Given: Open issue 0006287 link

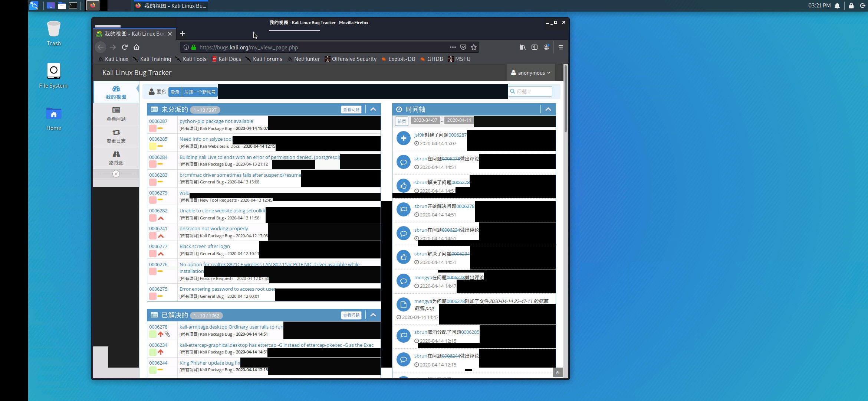Looking at the screenshot, I should coord(158,121).
